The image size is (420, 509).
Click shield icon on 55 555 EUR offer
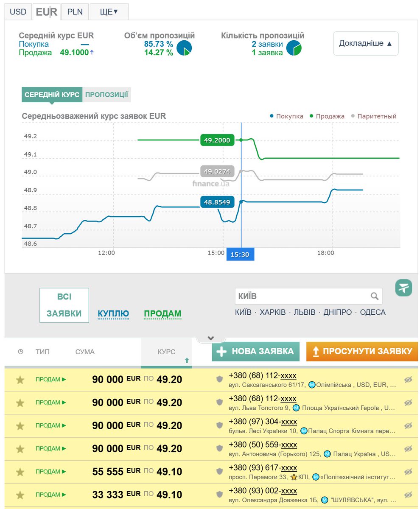coord(219,471)
